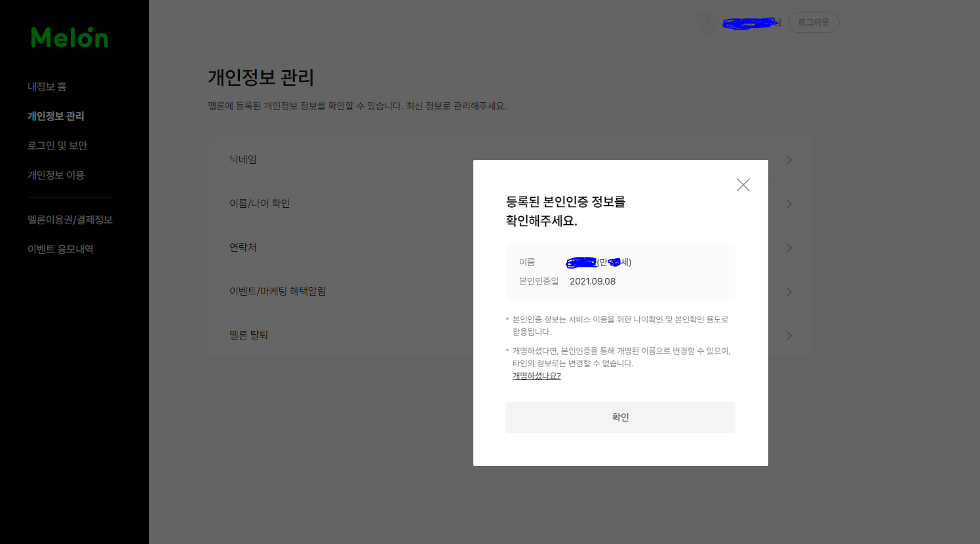Open the 로그인 및 보안 section
This screenshot has width=980, height=544.
coord(58,145)
